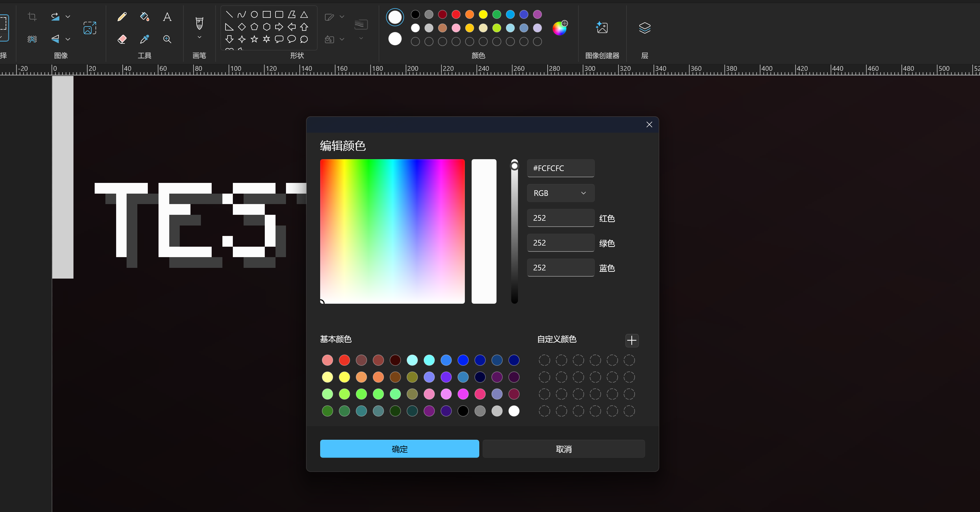Expand the Brushes dropdown arrow
Image resolution: width=980 pixels, height=512 pixels.
click(x=199, y=37)
